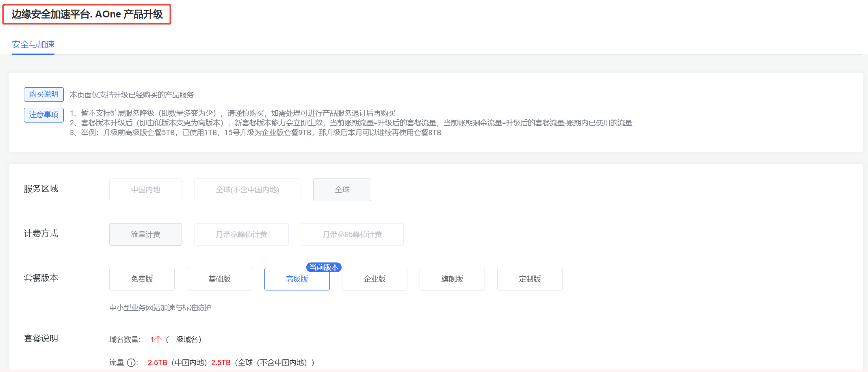Image resolution: width=868 pixels, height=372 pixels.
Task: Select the 高级版 plan
Action: click(x=297, y=279)
